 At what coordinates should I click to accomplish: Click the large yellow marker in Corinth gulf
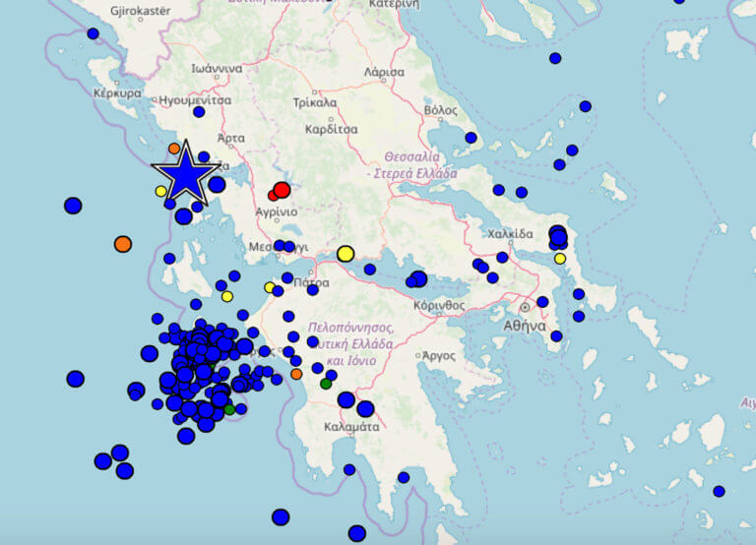click(346, 254)
